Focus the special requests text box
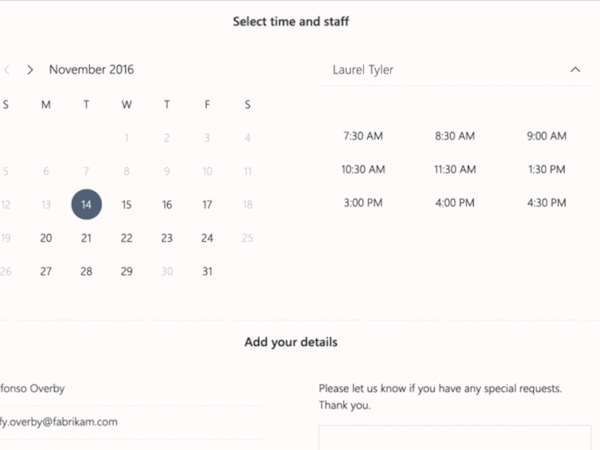 click(455, 438)
